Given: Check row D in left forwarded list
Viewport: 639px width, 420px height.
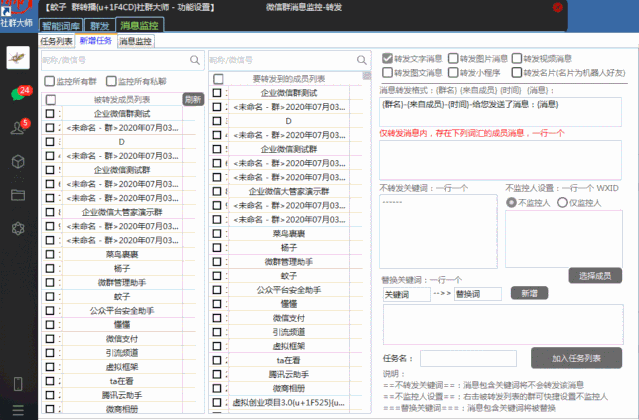Looking at the screenshot, I should click(50, 141).
